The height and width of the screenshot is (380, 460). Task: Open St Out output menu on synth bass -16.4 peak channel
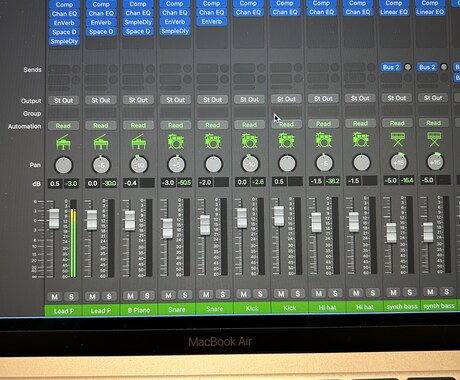(397, 98)
